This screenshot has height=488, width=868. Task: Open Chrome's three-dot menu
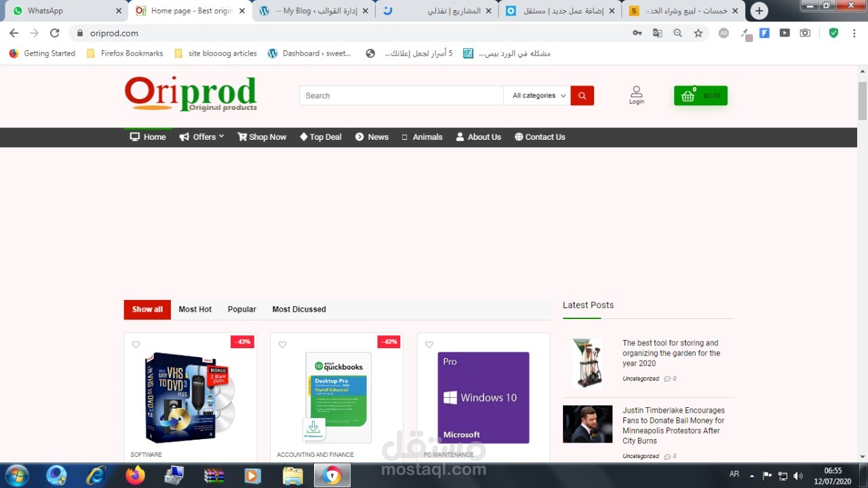coord(854,33)
